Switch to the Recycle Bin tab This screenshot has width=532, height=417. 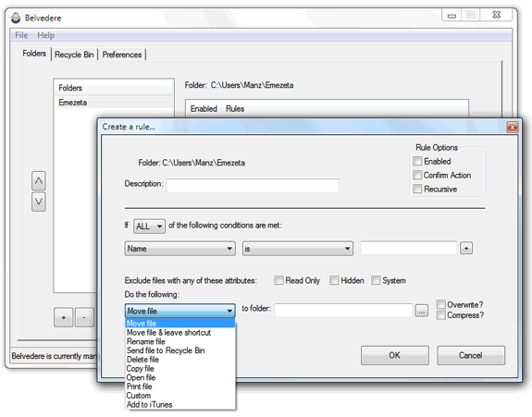click(x=74, y=55)
